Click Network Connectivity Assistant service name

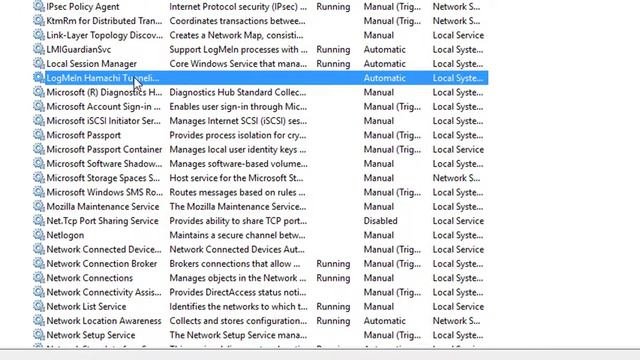tap(104, 292)
